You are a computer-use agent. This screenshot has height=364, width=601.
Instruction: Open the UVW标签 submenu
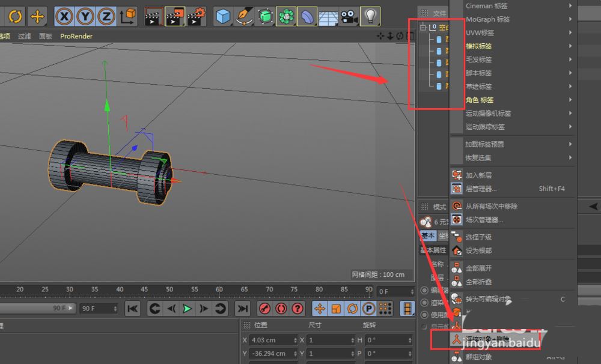point(514,32)
